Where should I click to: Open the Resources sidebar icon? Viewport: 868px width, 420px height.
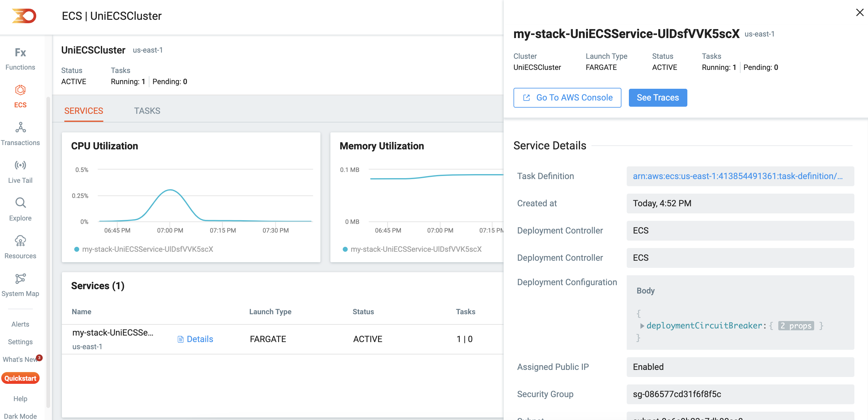point(20,241)
